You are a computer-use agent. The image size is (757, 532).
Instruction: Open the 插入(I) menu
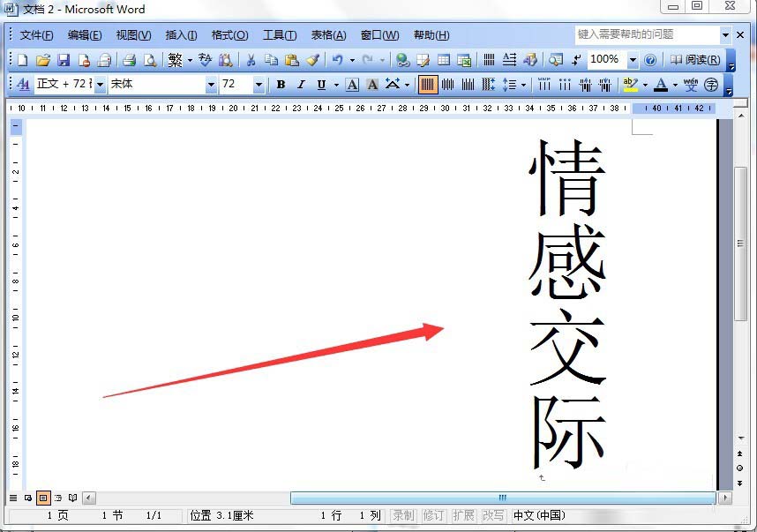(181, 34)
